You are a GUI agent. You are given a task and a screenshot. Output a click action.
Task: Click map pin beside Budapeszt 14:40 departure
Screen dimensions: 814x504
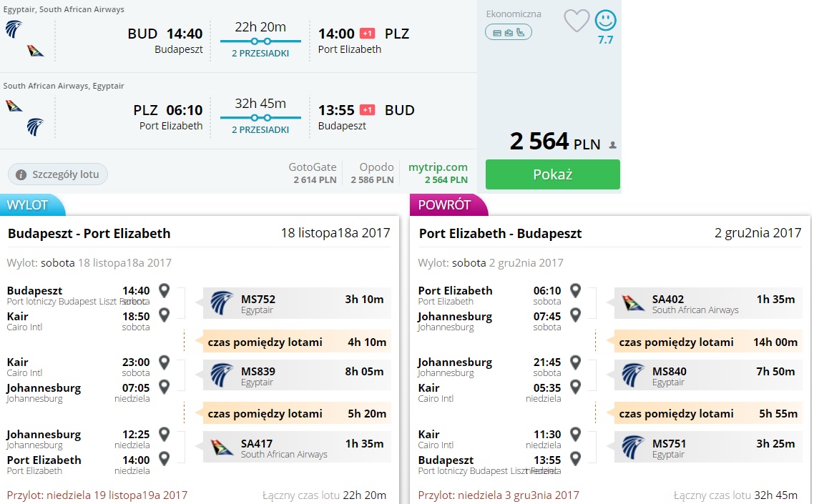click(x=164, y=291)
